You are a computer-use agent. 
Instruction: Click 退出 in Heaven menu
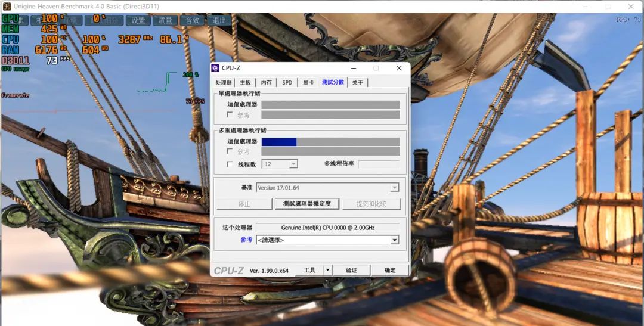coord(219,20)
